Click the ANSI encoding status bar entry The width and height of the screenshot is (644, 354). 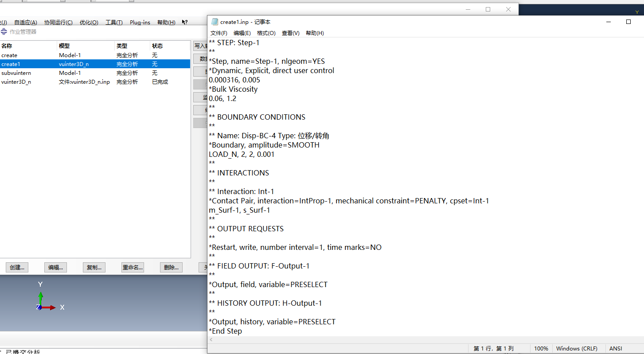tap(616, 349)
